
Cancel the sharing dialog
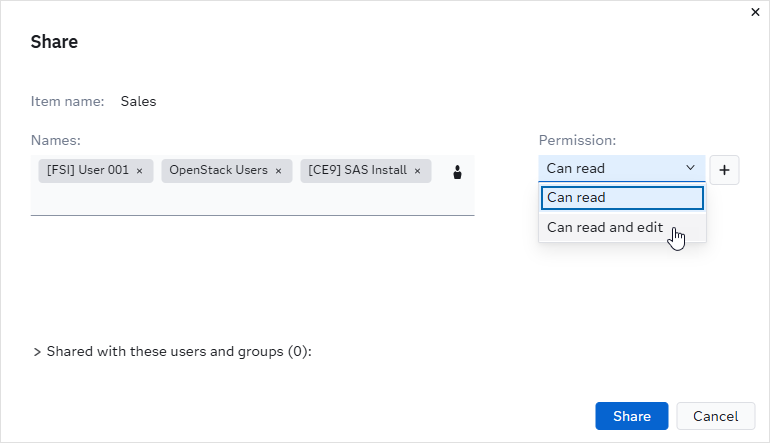click(x=715, y=416)
